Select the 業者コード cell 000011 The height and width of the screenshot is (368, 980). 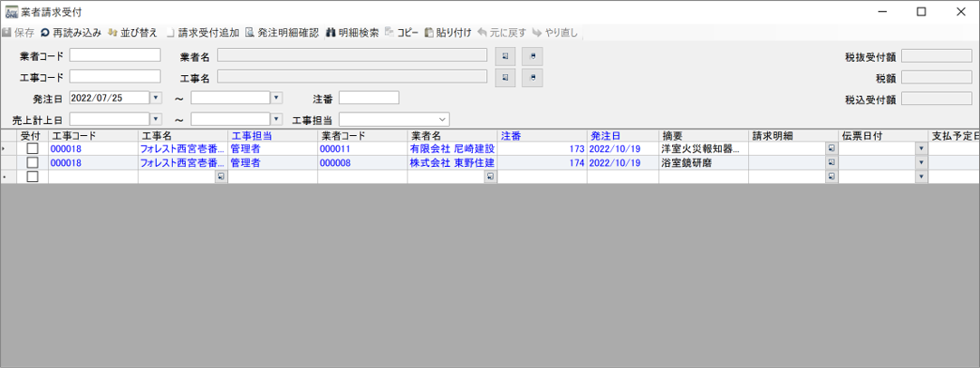point(362,149)
